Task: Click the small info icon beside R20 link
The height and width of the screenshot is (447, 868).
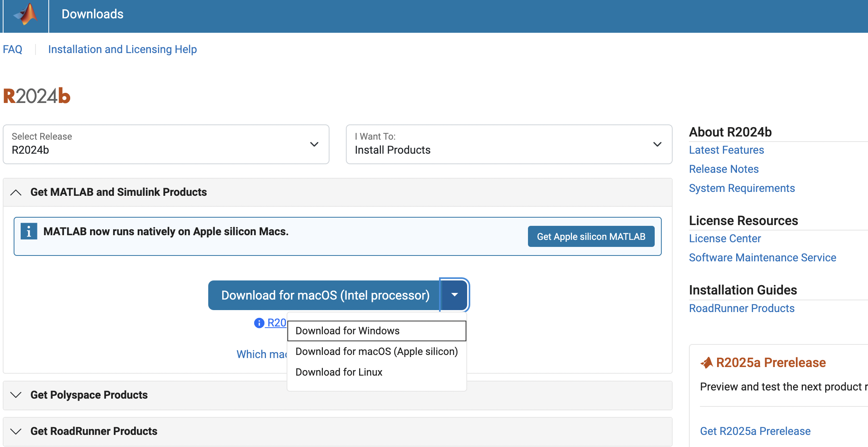Action: [x=259, y=323]
